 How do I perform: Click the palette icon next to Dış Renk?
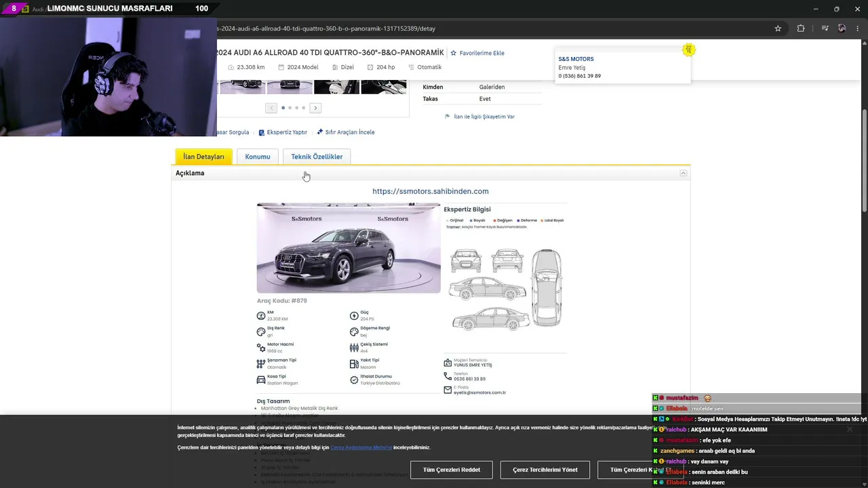[x=261, y=332]
